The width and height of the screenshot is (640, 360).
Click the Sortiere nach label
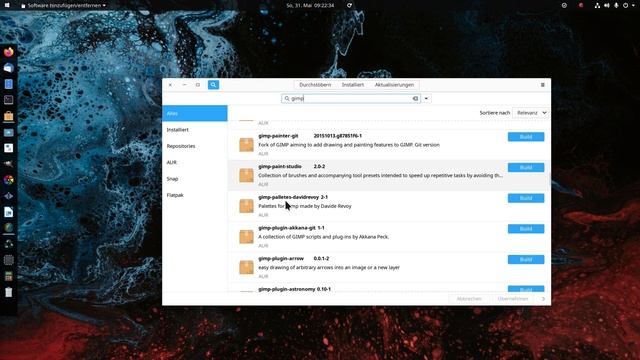coord(495,113)
